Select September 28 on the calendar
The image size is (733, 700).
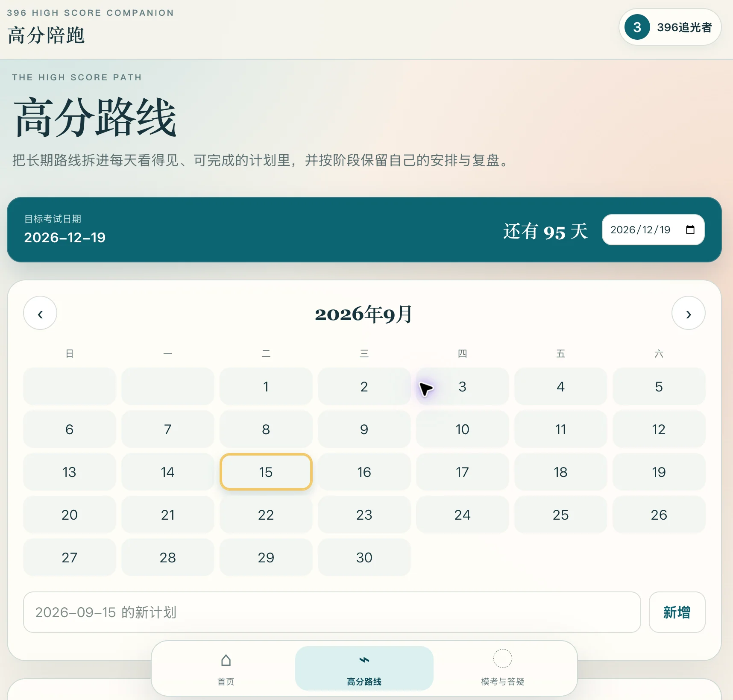click(x=167, y=557)
